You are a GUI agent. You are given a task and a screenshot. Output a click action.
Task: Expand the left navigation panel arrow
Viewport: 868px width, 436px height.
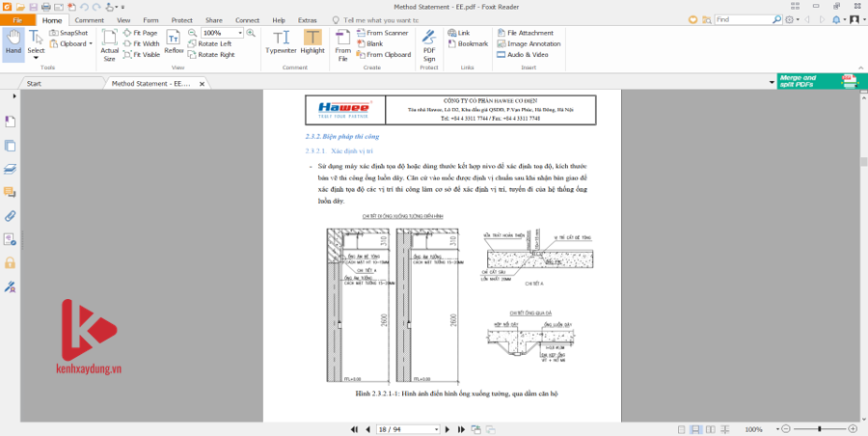click(x=14, y=95)
